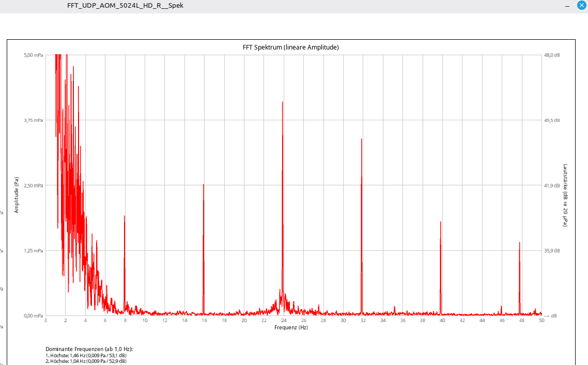Screen dimensions: 588x365
Task: Click the frequency axis tick '48'
Action: tap(522, 321)
